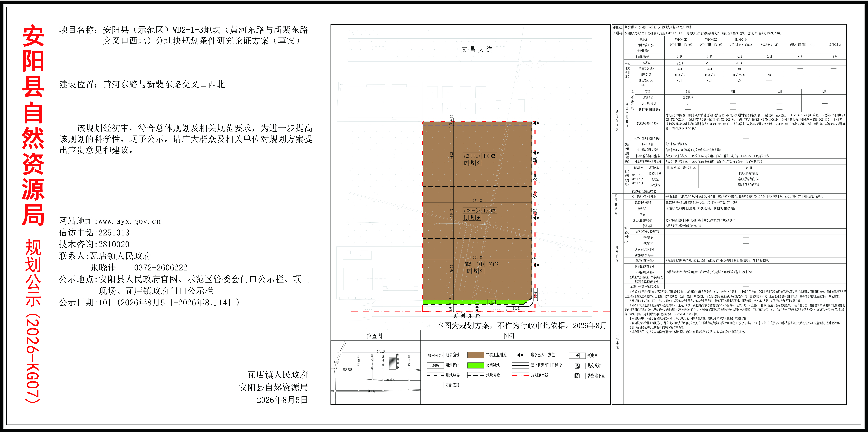Click the phone line 信访电话:2251013

coord(94,233)
